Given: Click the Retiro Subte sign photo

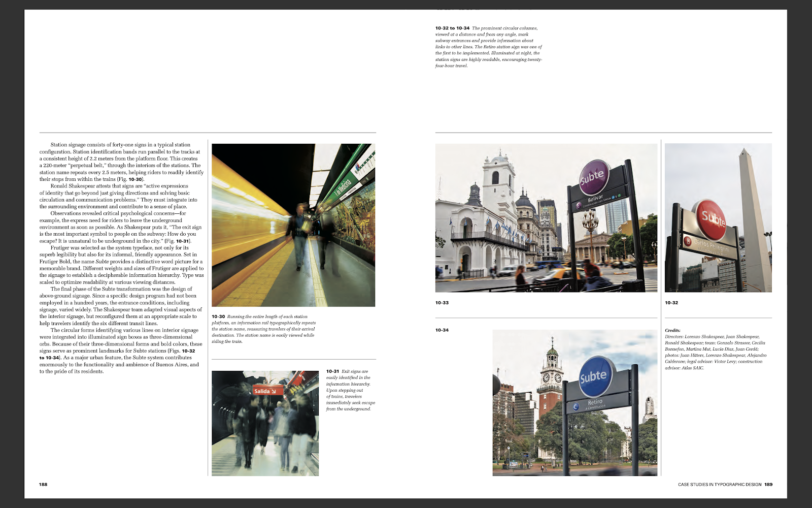Looking at the screenshot, I should click(575, 403).
